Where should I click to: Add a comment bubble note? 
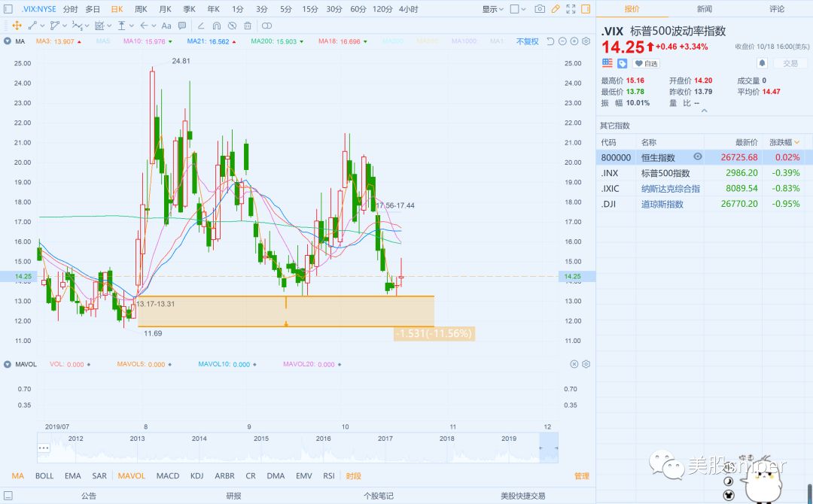pyautogui.click(x=182, y=26)
